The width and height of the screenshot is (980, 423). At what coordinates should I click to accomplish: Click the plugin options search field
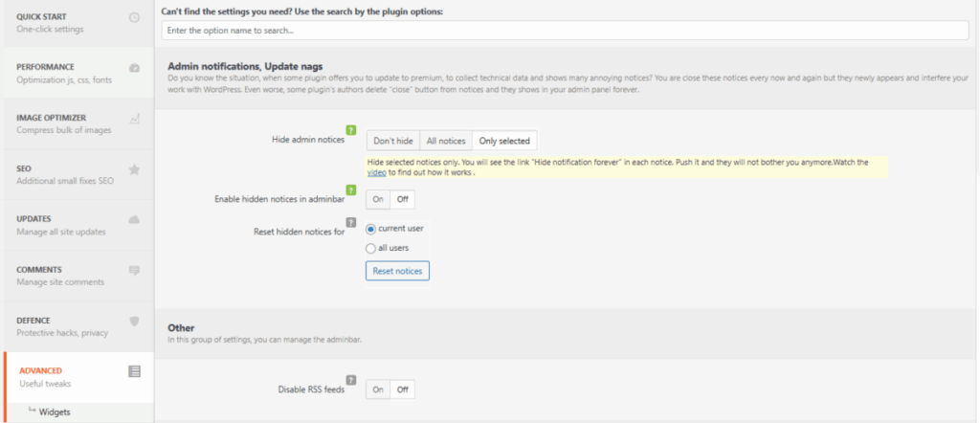pos(565,31)
